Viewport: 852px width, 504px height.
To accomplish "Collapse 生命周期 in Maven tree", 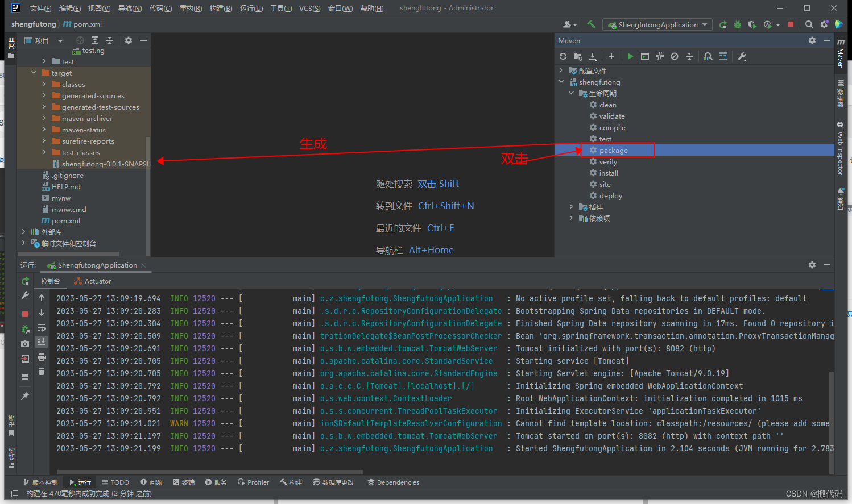I will click(x=572, y=93).
